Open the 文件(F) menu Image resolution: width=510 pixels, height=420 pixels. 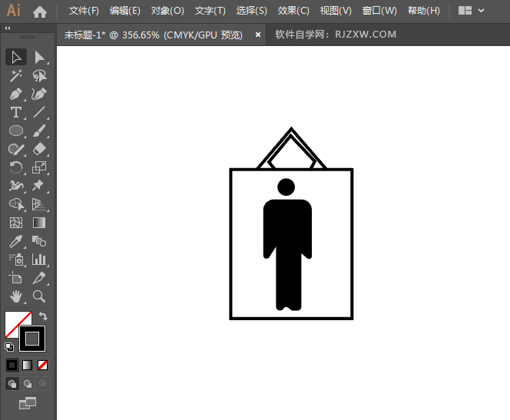[84, 11]
